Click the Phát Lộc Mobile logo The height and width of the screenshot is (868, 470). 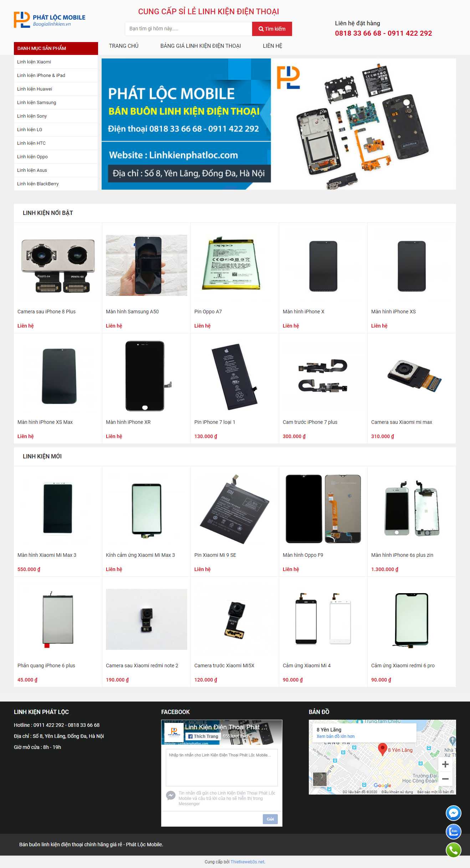50,20
